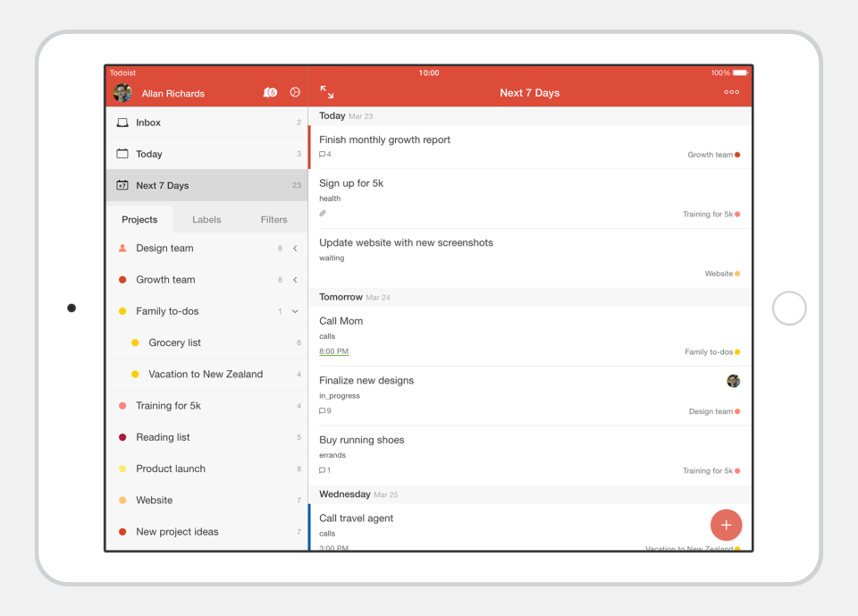
Task: View comments on Finish monthly growth report
Action: point(323,154)
